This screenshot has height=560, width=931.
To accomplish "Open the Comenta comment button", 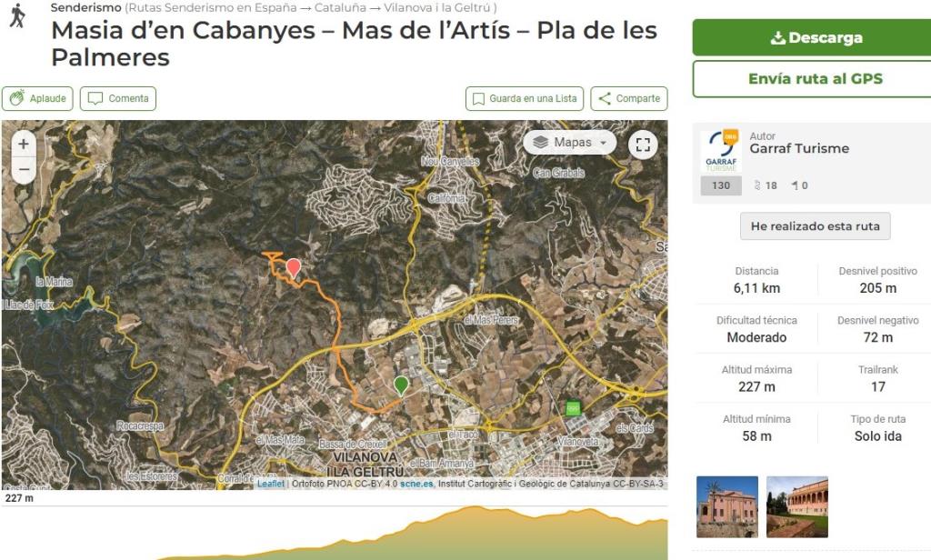I will click(118, 98).
